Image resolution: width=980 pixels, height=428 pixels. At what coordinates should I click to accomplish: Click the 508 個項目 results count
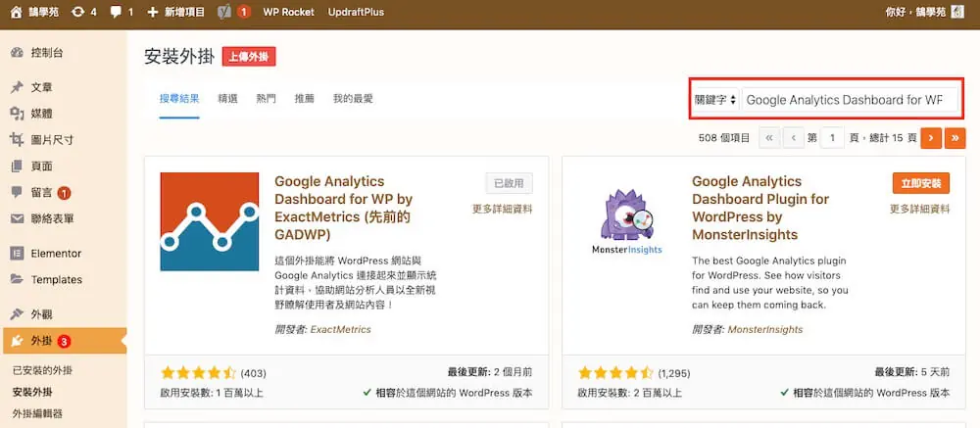[724, 138]
